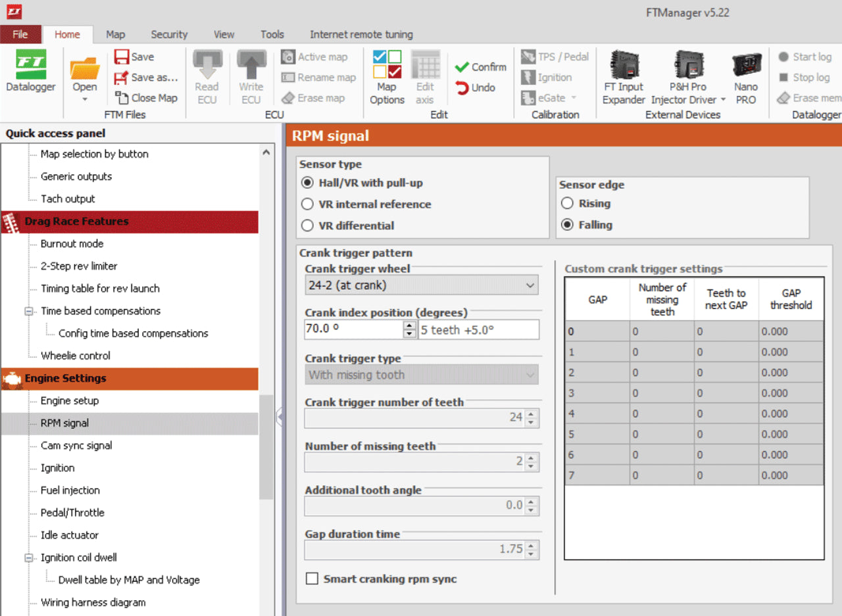Open P&H Pro Injector Driver
The width and height of the screenshot is (842, 616).
coord(688,77)
